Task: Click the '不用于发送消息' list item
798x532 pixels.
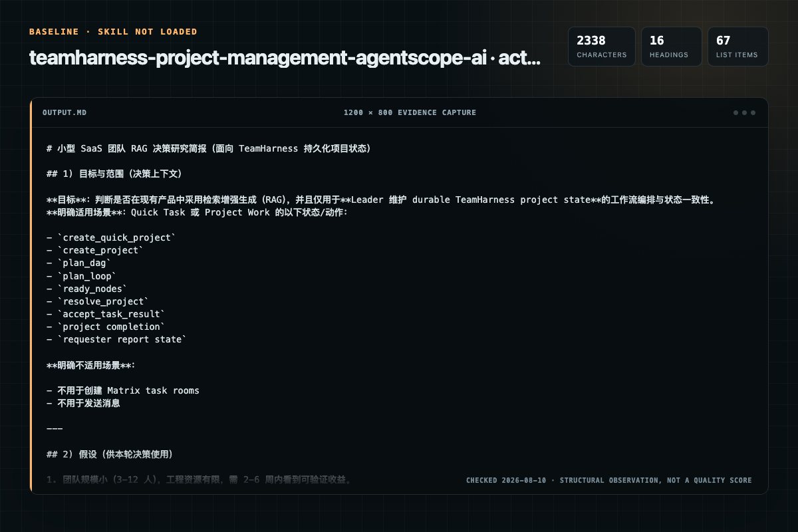Action: (x=83, y=403)
